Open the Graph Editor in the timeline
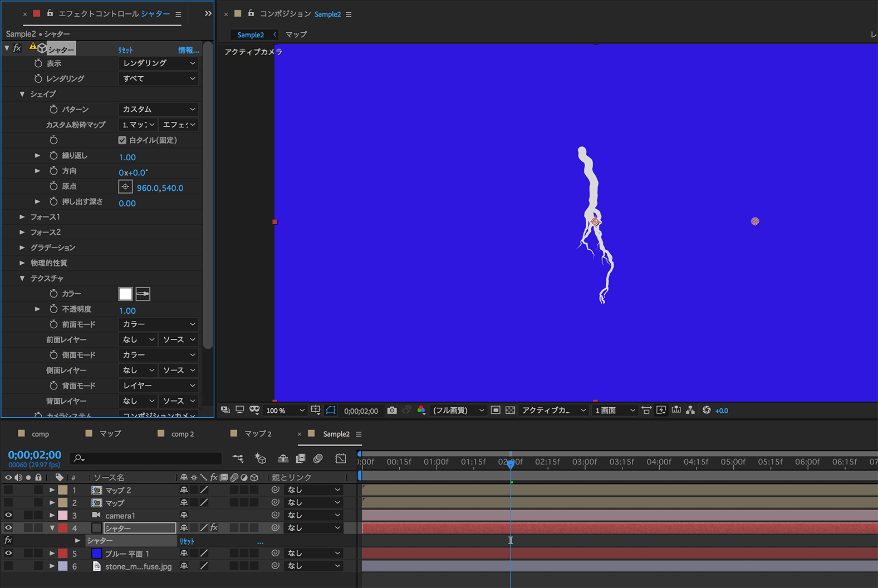This screenshot has width=878, height=588. pyautogui.click(x=341, y=459)
